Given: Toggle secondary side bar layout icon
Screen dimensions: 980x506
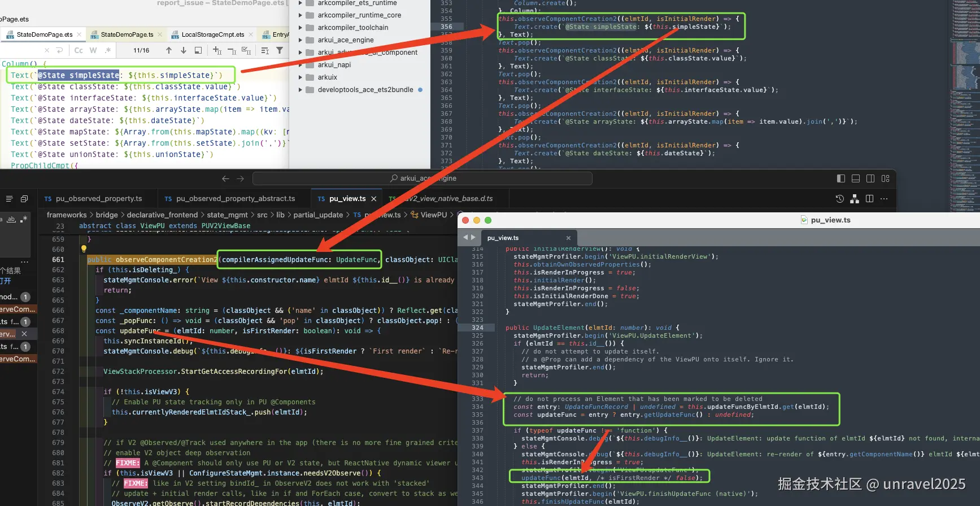Looking at the screenshot, I should [870, 178].
